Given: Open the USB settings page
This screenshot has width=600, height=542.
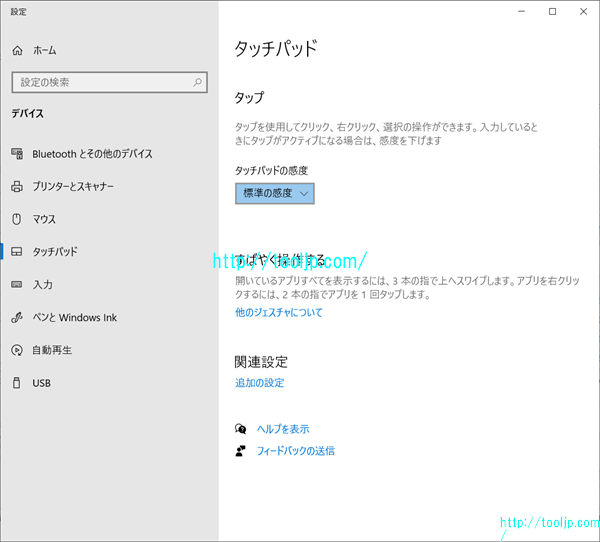Looking at the screenshot, I should (41, 383).
